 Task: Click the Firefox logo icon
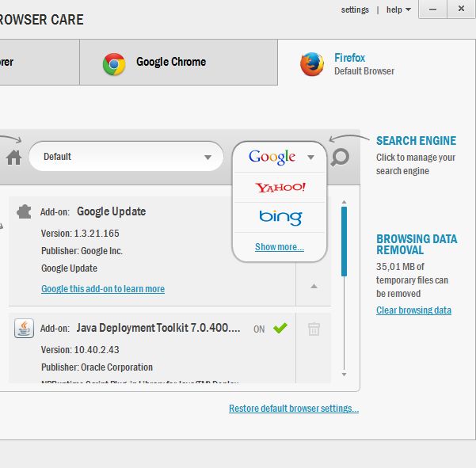[312, 64]
